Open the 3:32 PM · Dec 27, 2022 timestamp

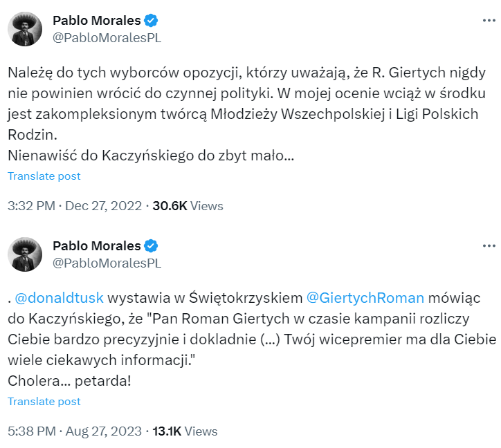pyautogui.click(x=75, y=206)
